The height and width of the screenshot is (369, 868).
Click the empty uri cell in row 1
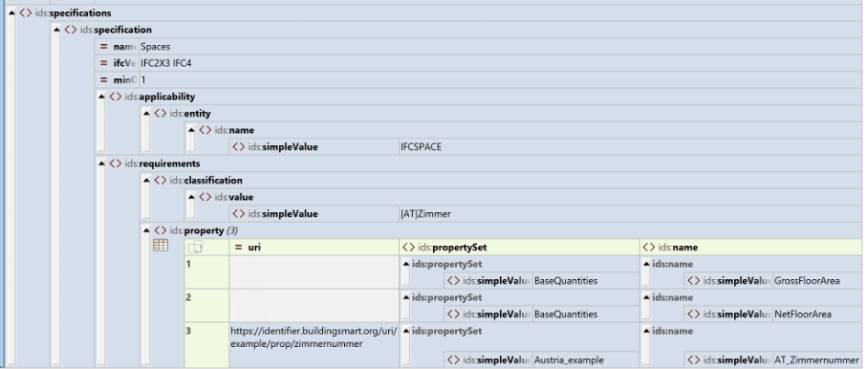[x=314, y=272]
